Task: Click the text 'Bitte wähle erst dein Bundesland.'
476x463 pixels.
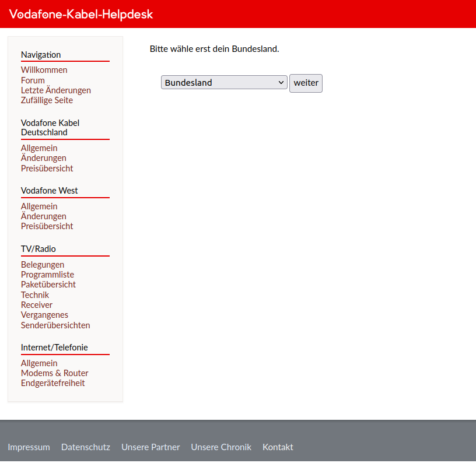Action: point(214,49)
